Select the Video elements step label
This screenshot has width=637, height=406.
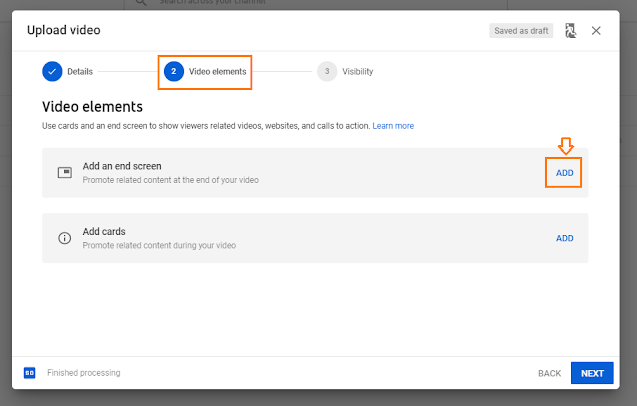217,72
